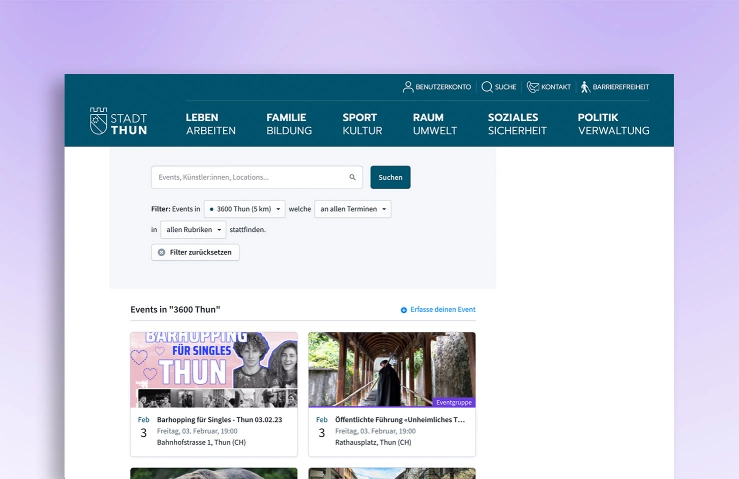Click the Erfasse deinen Event link
Screen dimensions: 739x479
(x=443, y=310)
